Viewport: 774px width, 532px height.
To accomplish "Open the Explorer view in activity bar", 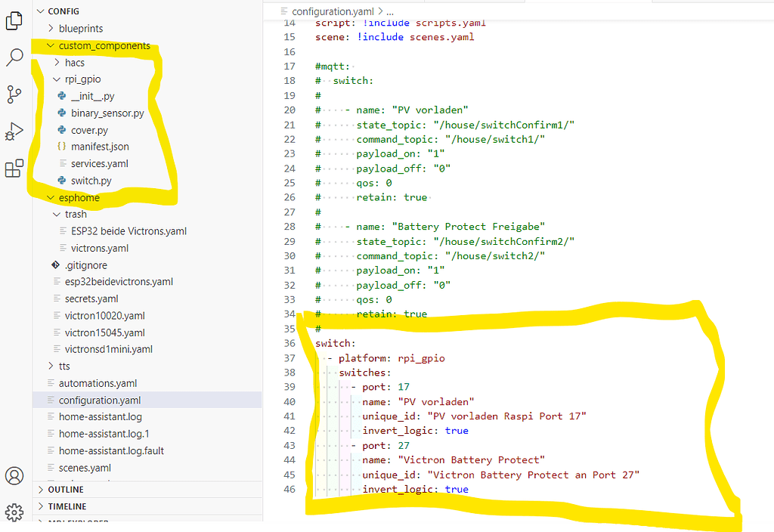I will [x=14, y=20].
